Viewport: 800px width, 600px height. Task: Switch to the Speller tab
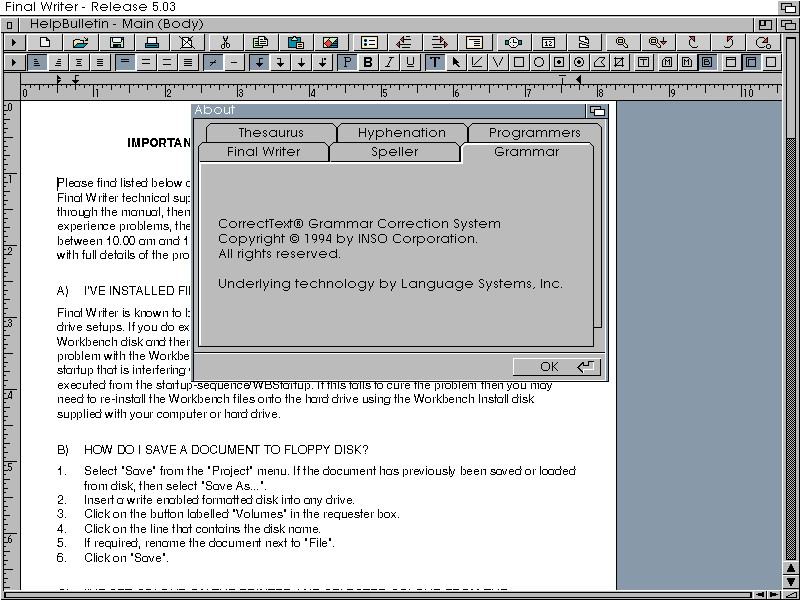pyautogui.click(x=395, y=152)
